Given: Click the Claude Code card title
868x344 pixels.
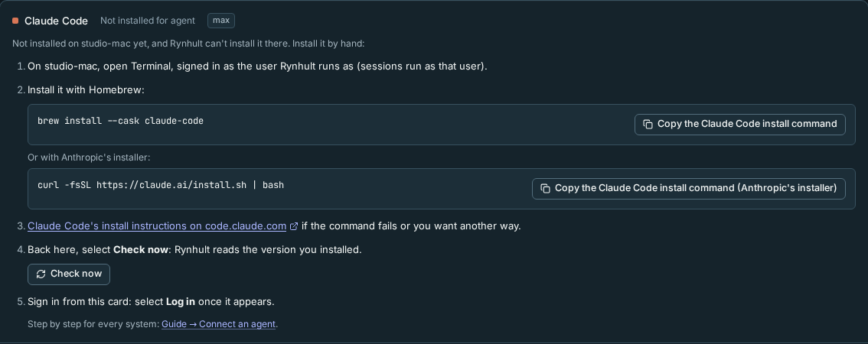Looking at the screenshot, I should point(56,21).
